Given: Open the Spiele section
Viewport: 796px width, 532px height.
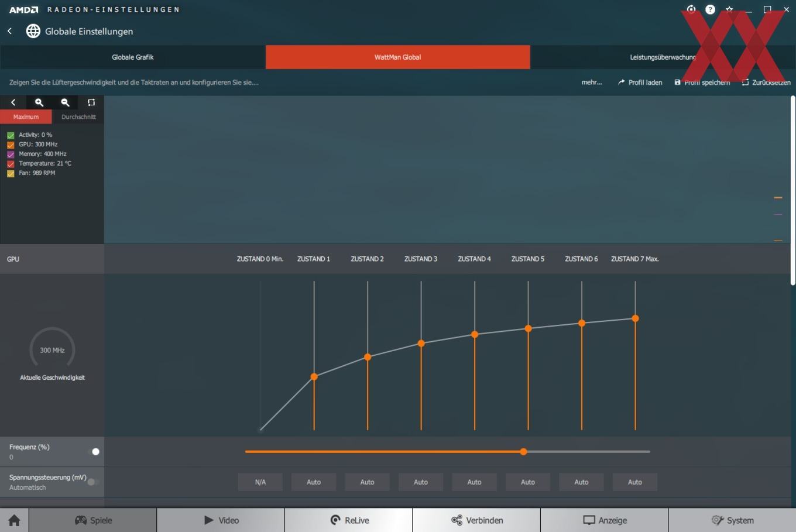Looking at the screenshot, I should pyautogui.click(x=93, y=520).
